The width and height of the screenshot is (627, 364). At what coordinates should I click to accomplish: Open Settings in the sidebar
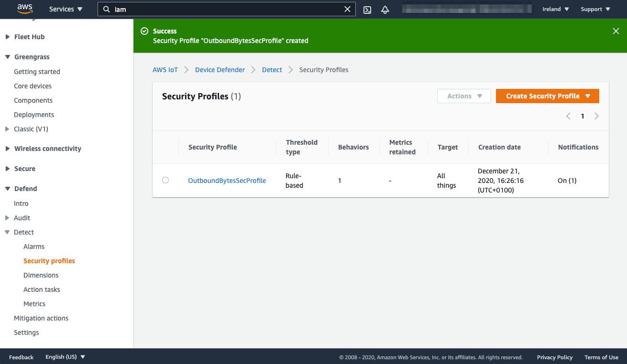26,332
